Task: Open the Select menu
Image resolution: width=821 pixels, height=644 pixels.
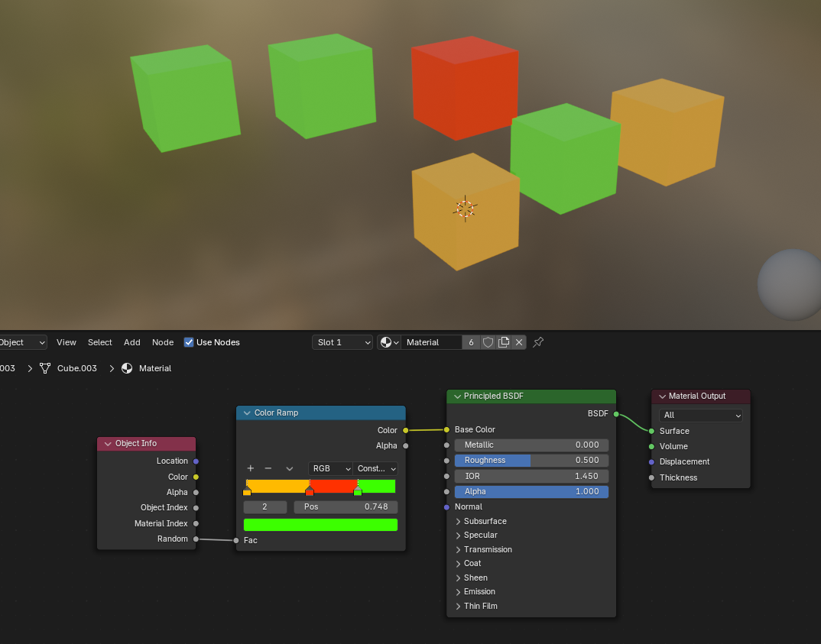Action: click(x=99, y=342)
